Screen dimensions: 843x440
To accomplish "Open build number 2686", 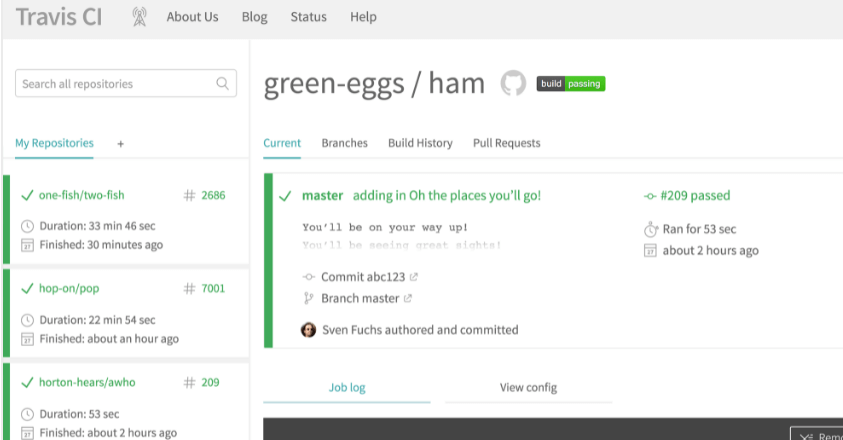I will [x=213, y=195].
